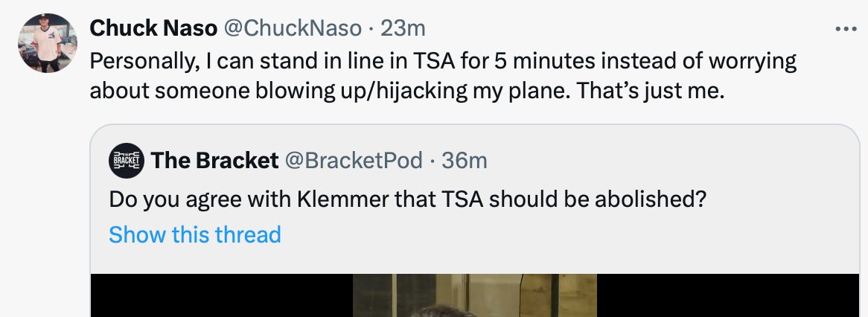Image resolution: width=868 pixels, height=317 pixels.
Task: Click the @BracketPod handle
Action: coord(354,160)
